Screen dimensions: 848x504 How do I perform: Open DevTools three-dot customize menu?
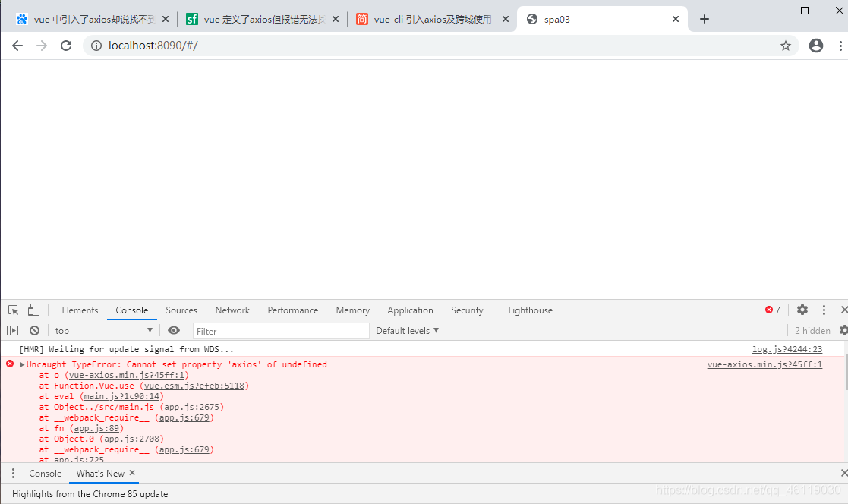point(824,310)
